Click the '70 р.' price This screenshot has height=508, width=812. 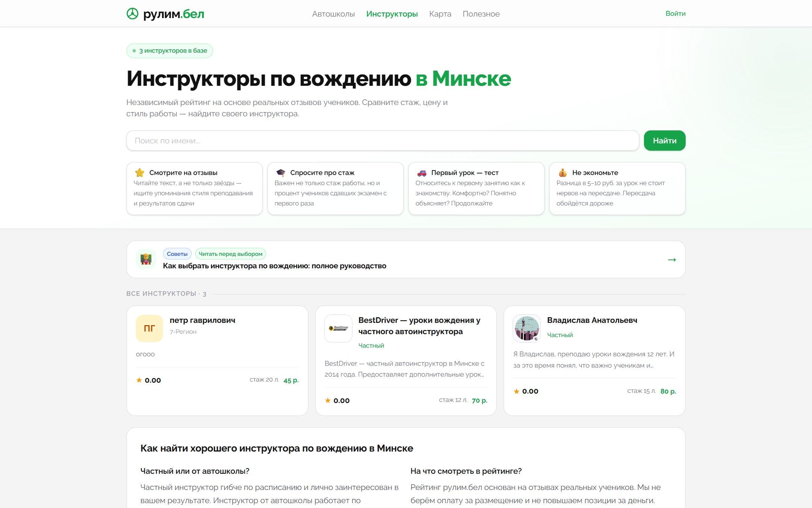(480, 401)
